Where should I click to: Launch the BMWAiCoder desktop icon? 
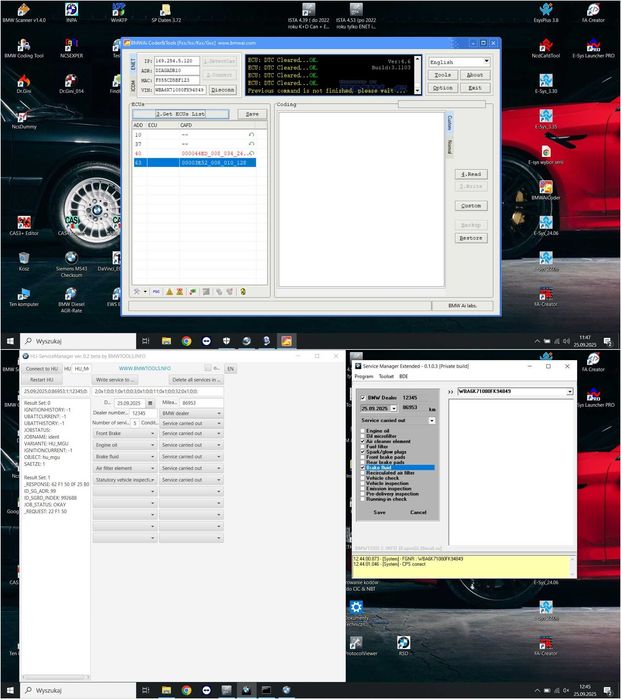[546, 190]
